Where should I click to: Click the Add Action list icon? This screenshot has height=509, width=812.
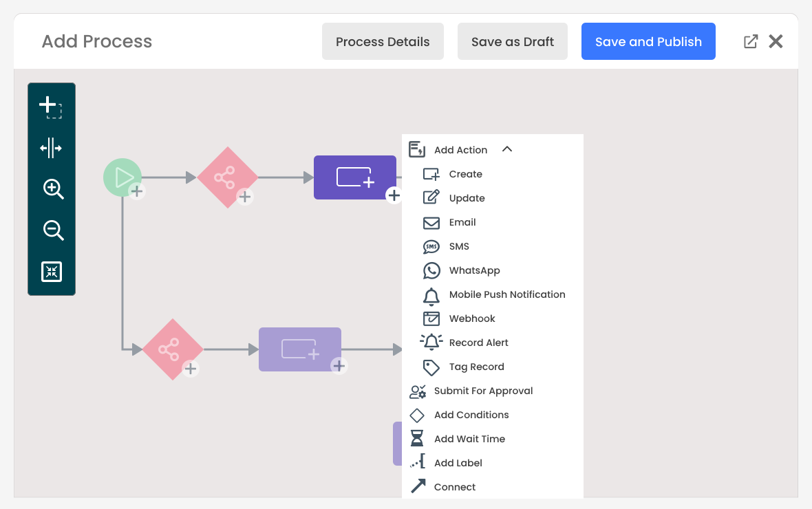[417, 150]
